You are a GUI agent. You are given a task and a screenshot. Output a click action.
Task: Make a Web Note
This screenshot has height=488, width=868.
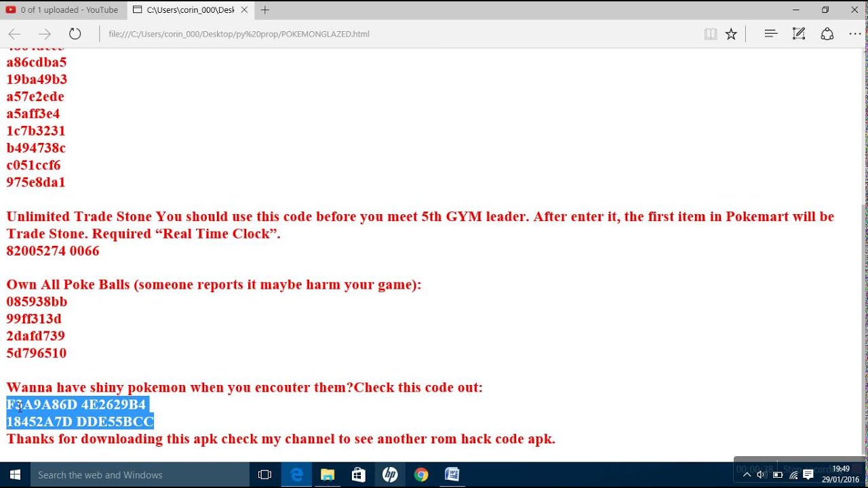(799, 33)
